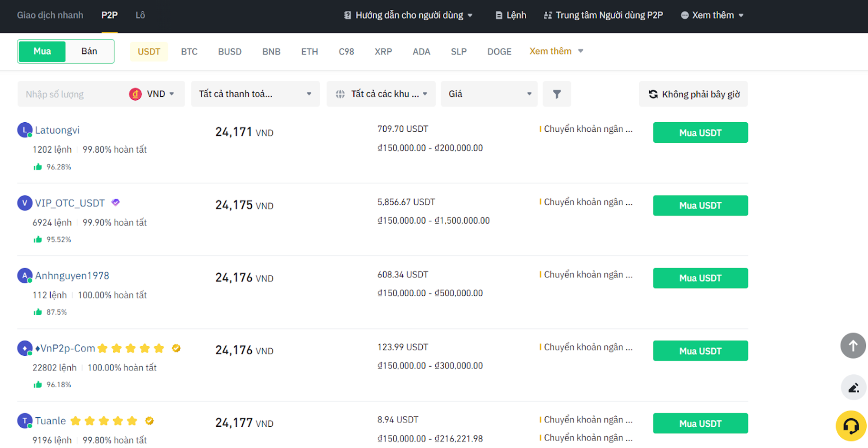Click VIP_OTC_USDT purple verified badge

click(x=115, y=203)
